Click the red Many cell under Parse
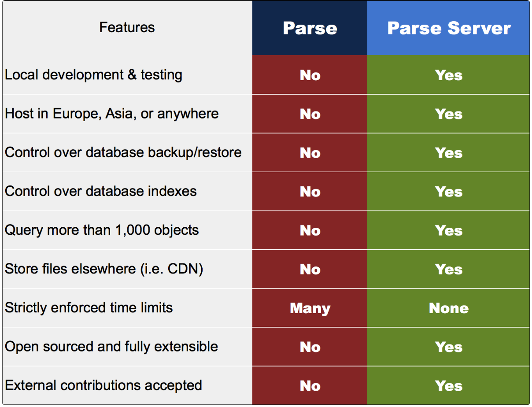This screenshot has height=407, width=532. pos(310,308)
